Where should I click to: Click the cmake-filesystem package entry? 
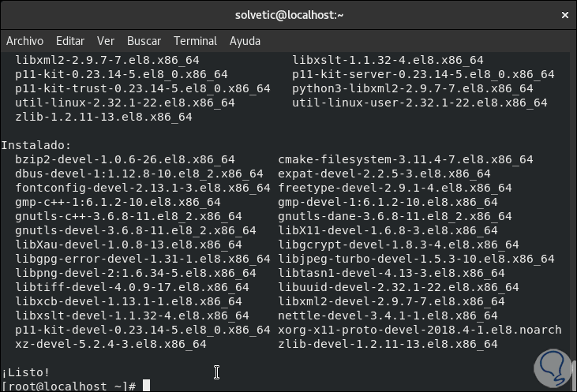coord(406,159)
